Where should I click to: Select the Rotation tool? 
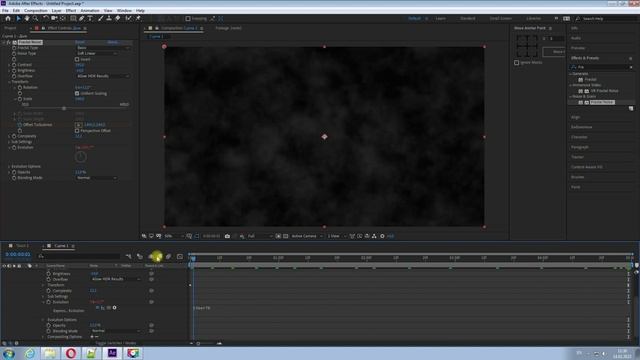46,18
